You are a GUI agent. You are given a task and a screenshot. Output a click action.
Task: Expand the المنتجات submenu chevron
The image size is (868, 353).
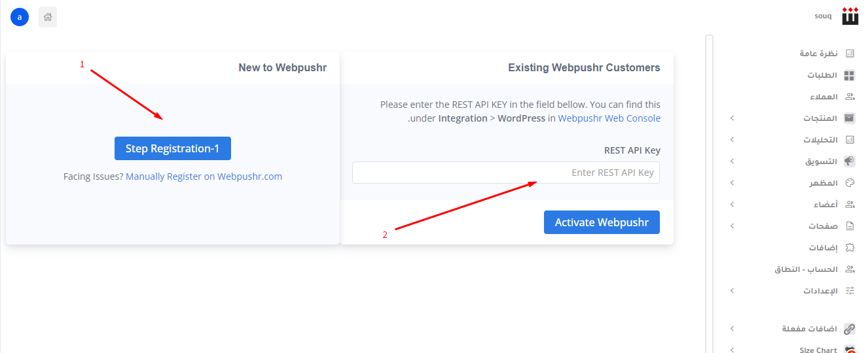pyautogui.click(x=732, y=118)
